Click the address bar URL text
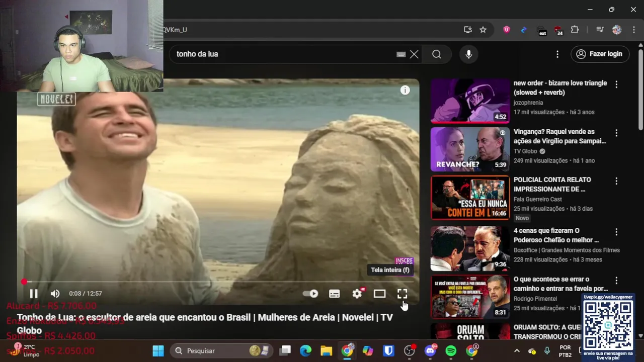The image size is (644, 362). click(175, 30)
